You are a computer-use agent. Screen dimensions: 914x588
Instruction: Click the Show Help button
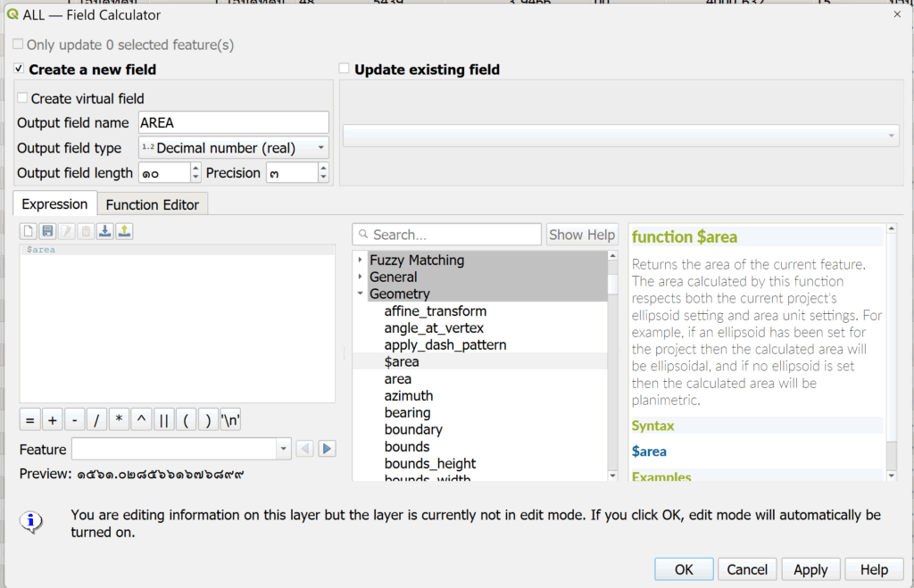click(582, 235)
